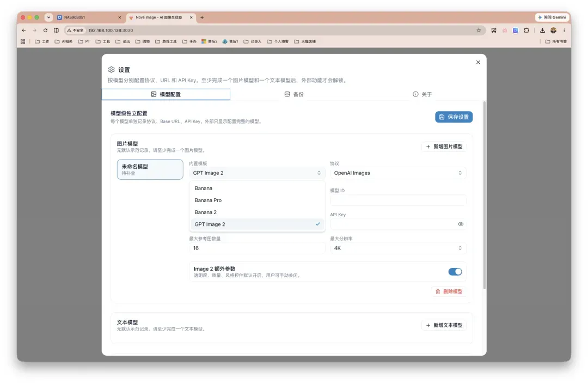Choose Banana 2 from template list

click(257, 212)
